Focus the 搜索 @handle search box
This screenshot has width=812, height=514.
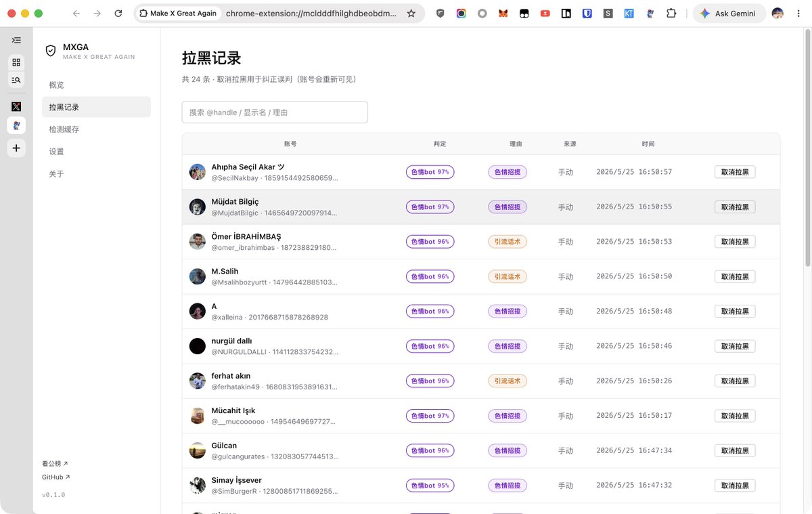point(275,112)
